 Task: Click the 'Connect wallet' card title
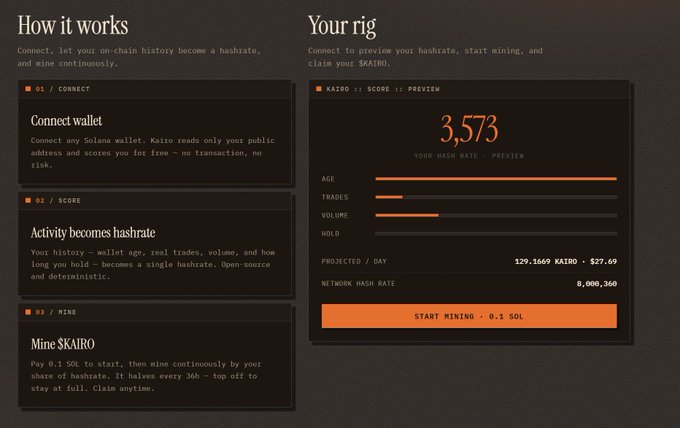pos(66,121)
